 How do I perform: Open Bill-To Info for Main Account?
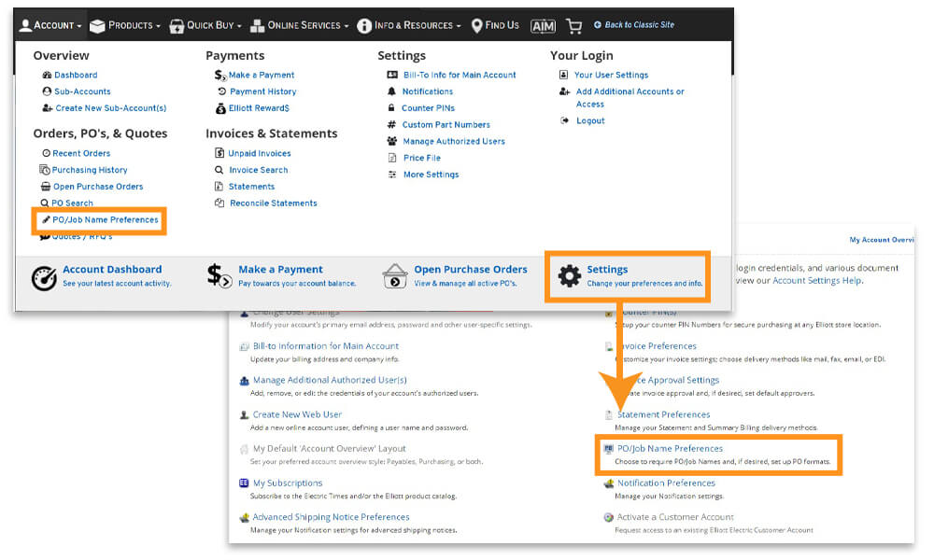[460, 75]
